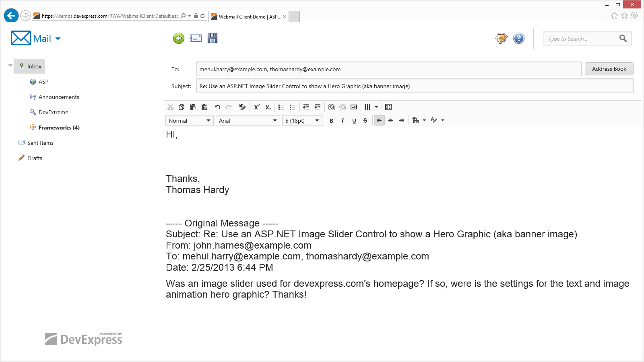The image size is (644, 362).
Task: Toggle align right
Action: (x=402, y=121)
